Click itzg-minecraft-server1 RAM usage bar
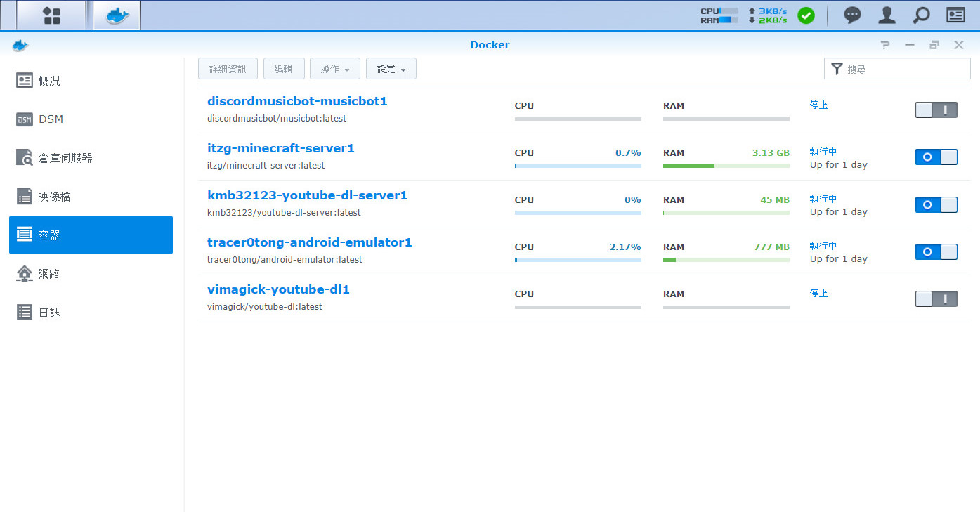The image size is (980, 512). (726, 166)
